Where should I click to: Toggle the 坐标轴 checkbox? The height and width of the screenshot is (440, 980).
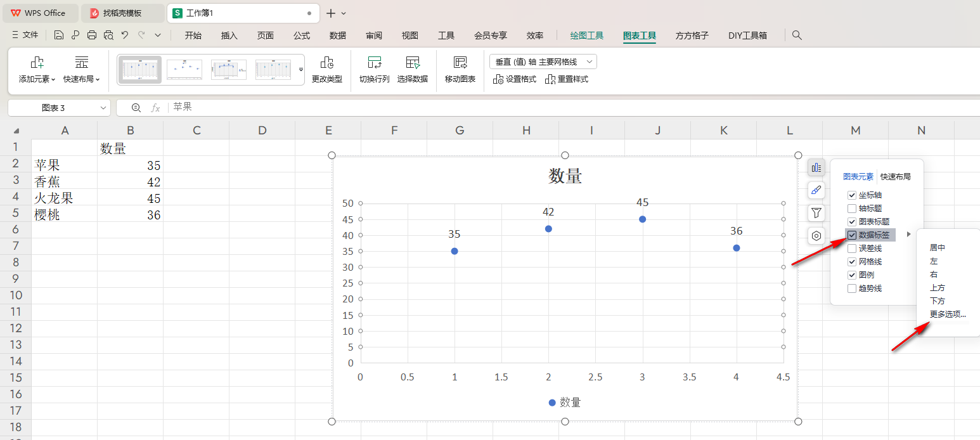point(852,195)
